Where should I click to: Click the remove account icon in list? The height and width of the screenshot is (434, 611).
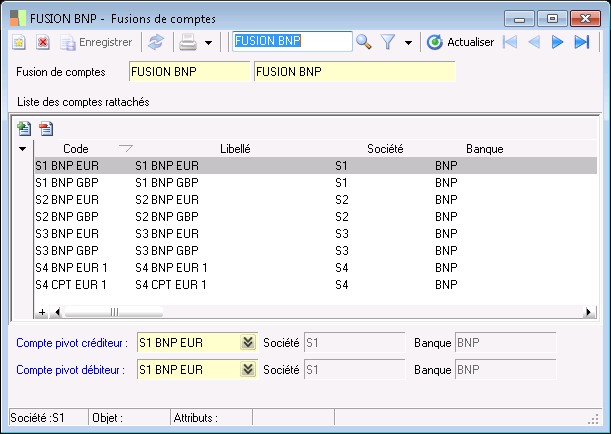pyautogui.click(x=46, y=128)
